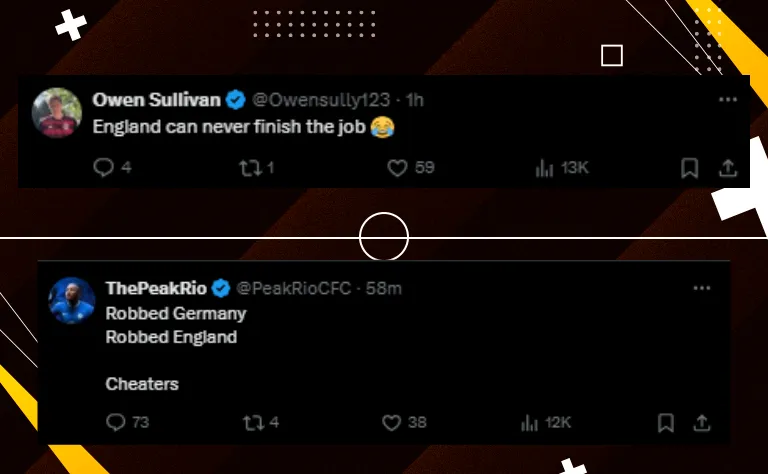
Task: View analytics on ThePeakRio's tweet
Action: click(x=530, y=423)
